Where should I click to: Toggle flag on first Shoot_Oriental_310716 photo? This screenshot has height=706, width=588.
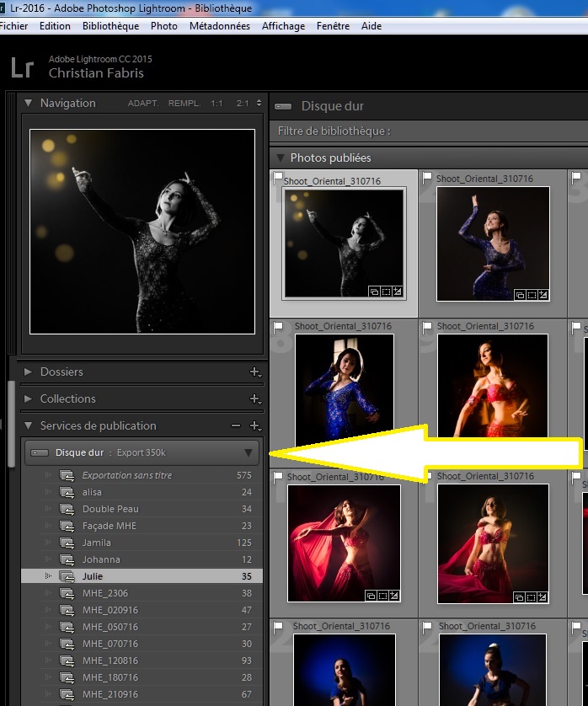pyautogui.click(x=276, y=178)
